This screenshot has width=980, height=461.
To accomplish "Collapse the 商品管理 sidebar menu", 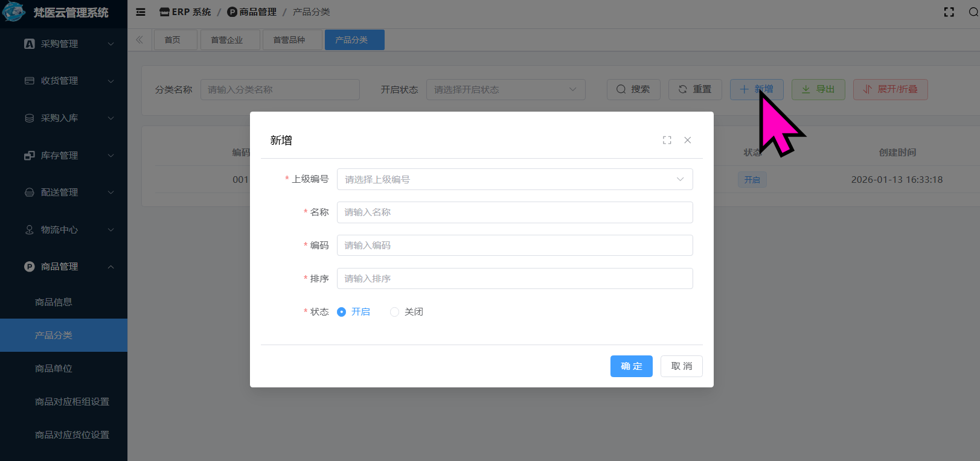I will pyautogui.click(x=110, y=267).
